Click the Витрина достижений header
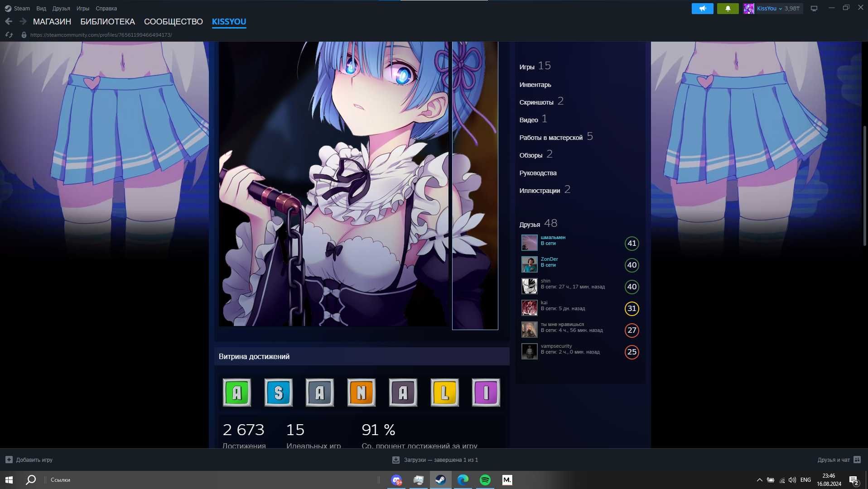Image resolution: width=868 pixels, height=489 pixels. 362,356
